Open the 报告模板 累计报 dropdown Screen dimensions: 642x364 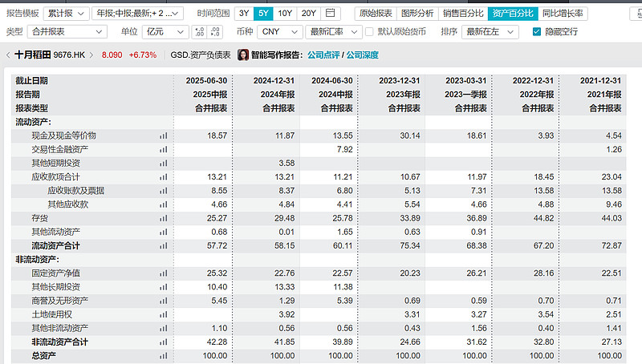pyautogui.click(x=67, y=14)
